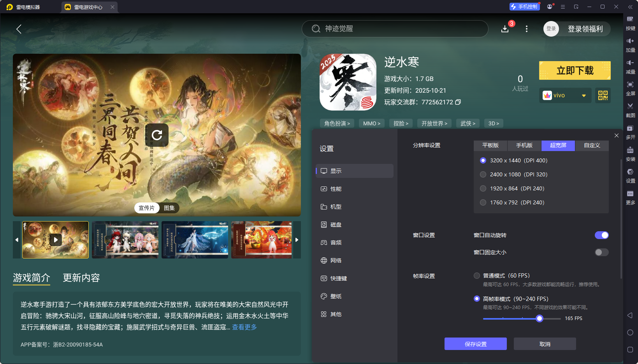Click 取消 to discard settings
Screen dimensions: 638x364
545,344
